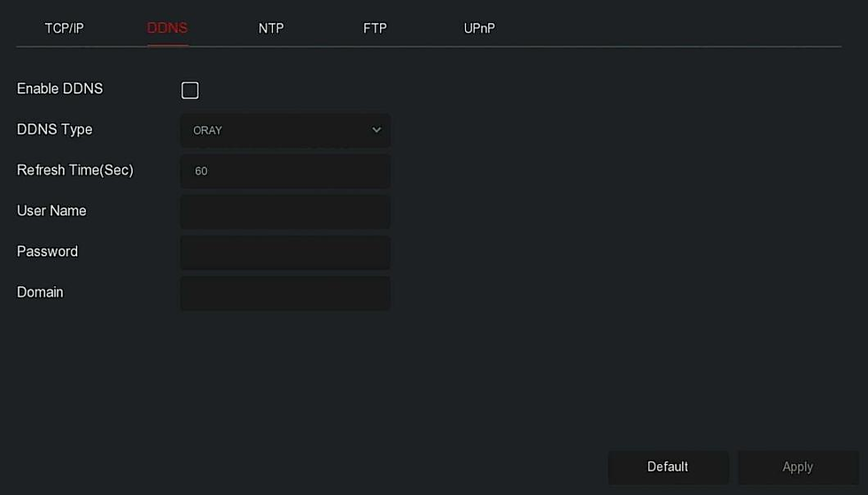The height and width of the screenshot is (495, 868).
Task: Click the Refresh Time(Sec) label
Action: coord(75,170)
